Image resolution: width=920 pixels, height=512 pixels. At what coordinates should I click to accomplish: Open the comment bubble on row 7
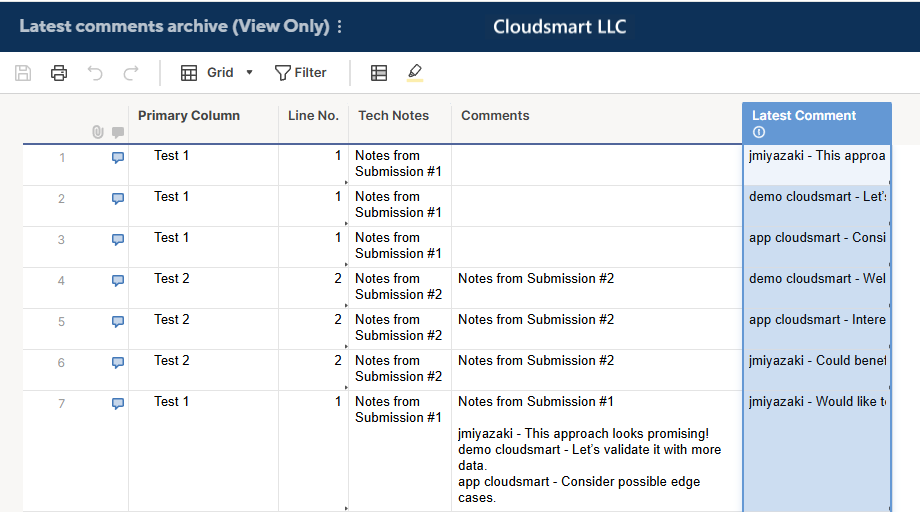click(118, 404)
